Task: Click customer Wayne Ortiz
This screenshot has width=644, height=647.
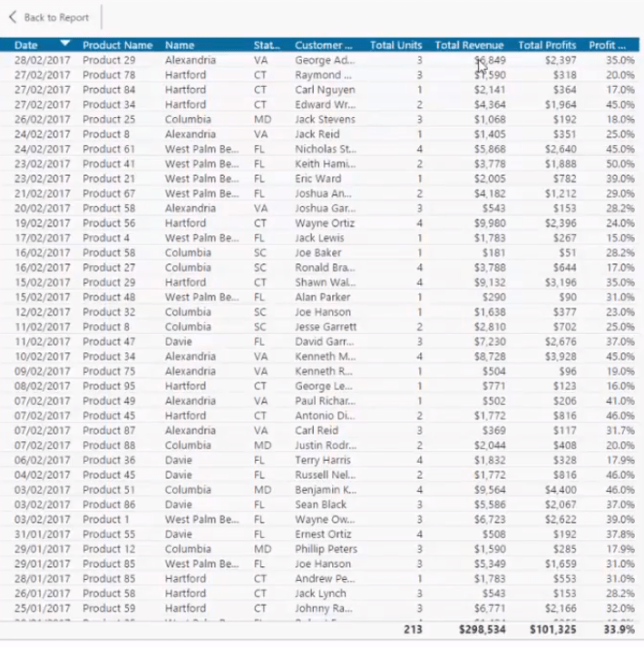Action: point(325,223)
